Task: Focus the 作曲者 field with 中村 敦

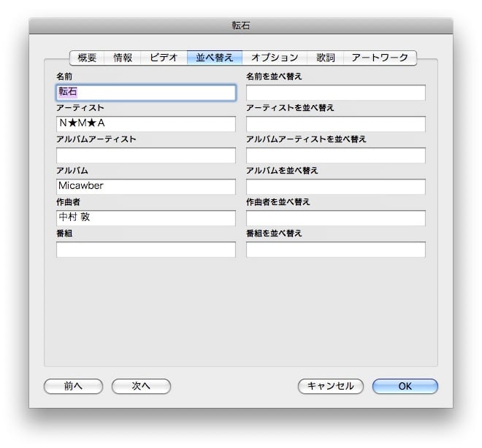Action: pyautogui.click(x=146, y=218)
